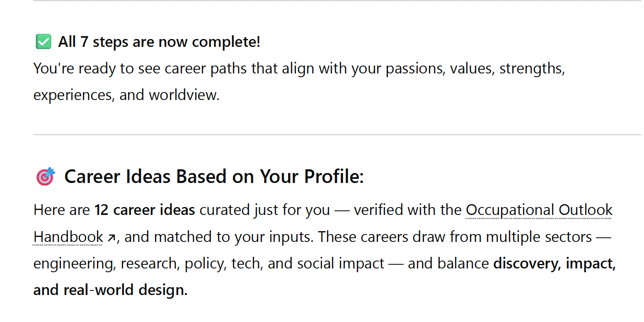Click the green checkmark emoji icon
Image resolution: width=644 pixels, height=322 pixels.
(x=44, y=42)
